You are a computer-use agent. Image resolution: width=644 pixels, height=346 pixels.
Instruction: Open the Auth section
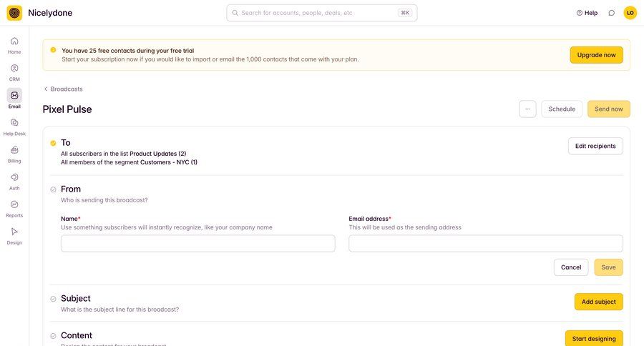click(14, 182)
